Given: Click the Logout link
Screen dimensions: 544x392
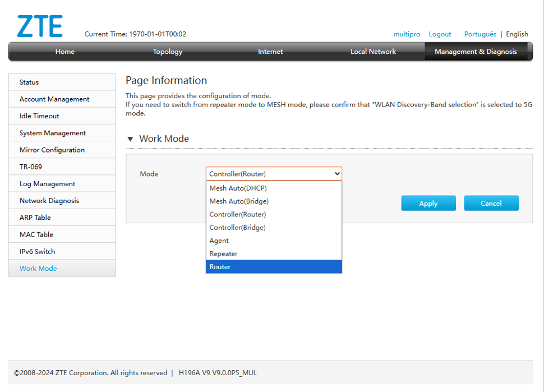Looking at the screenshot, I should pos(440,34).
